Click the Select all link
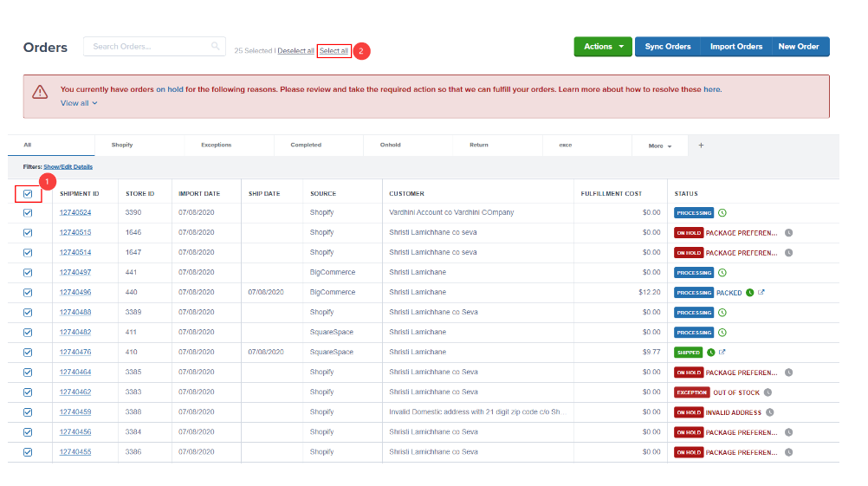Image resolution: width=868 pixels, height=486 pixels. [334, 50]
